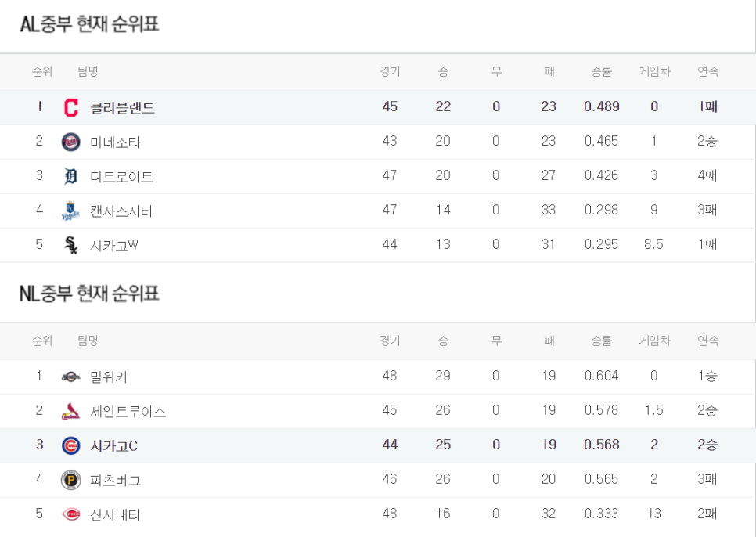Screen dimensions: 756x537
Task: Click the NL중부 현재 순위표 heading
Action: pos(89,293)
